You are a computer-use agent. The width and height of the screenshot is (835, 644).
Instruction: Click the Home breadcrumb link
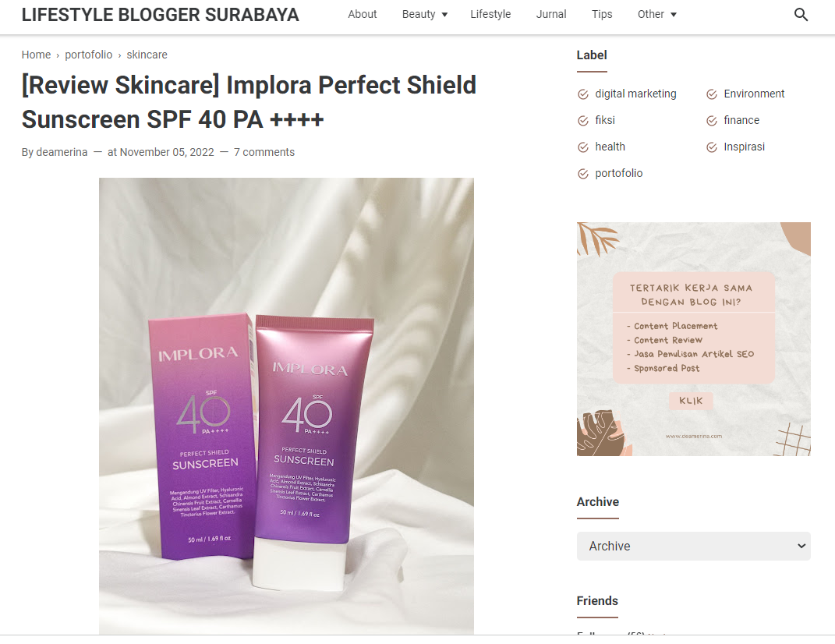coord(36,55)
